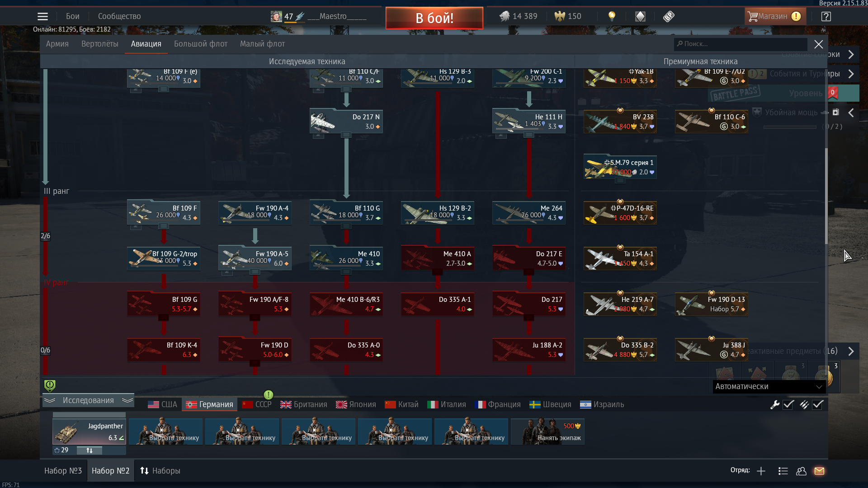Open the help question mark icon
The height and width of the screenshot is (488, 868).
(x=826, y=17)
